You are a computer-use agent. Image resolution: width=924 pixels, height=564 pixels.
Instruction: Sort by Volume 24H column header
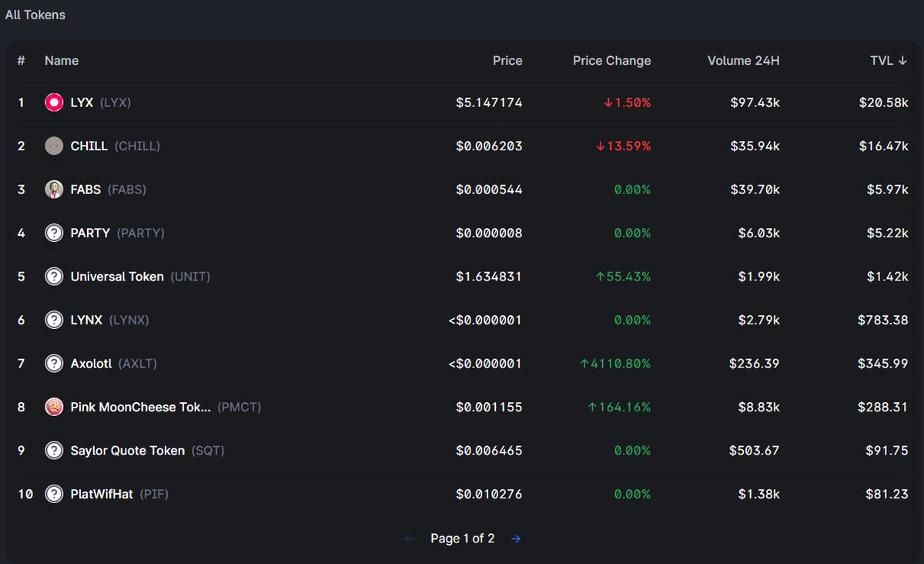744,61
